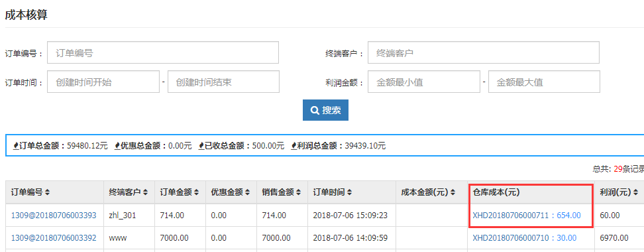
Task: Focus the 终端客户 search field
Action: point(484,52)
